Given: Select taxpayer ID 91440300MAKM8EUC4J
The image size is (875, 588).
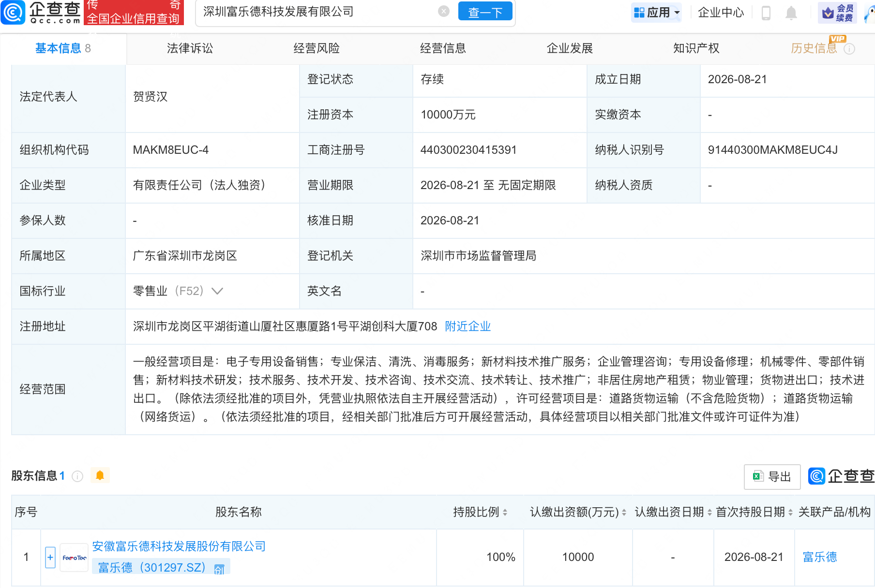Looking at the screenshot, I should click(x=772, y=150).
